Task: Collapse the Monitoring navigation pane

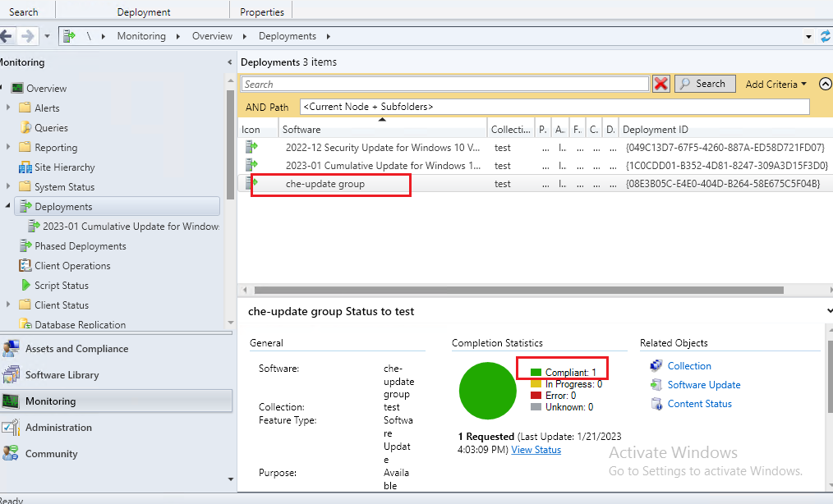Action: (229, 62)
